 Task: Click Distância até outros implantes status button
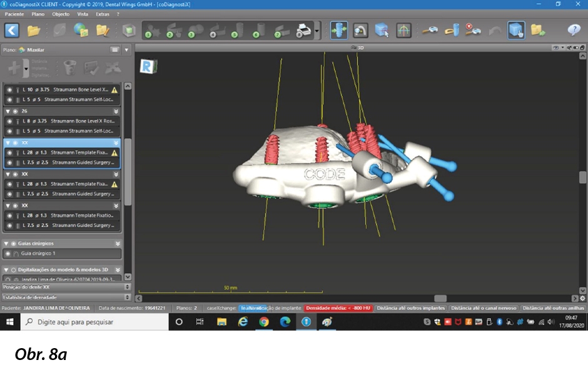(x=410, y=308)
